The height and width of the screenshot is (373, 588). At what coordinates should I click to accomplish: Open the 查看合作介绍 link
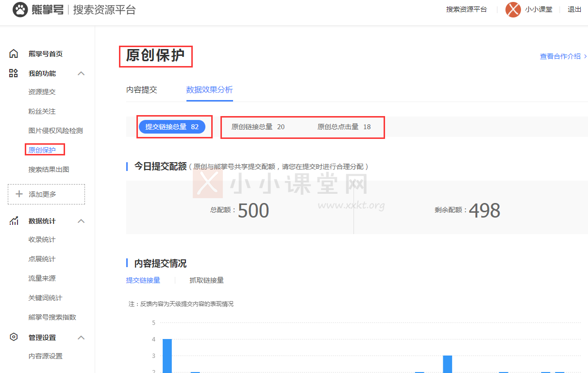coord(563,56)
